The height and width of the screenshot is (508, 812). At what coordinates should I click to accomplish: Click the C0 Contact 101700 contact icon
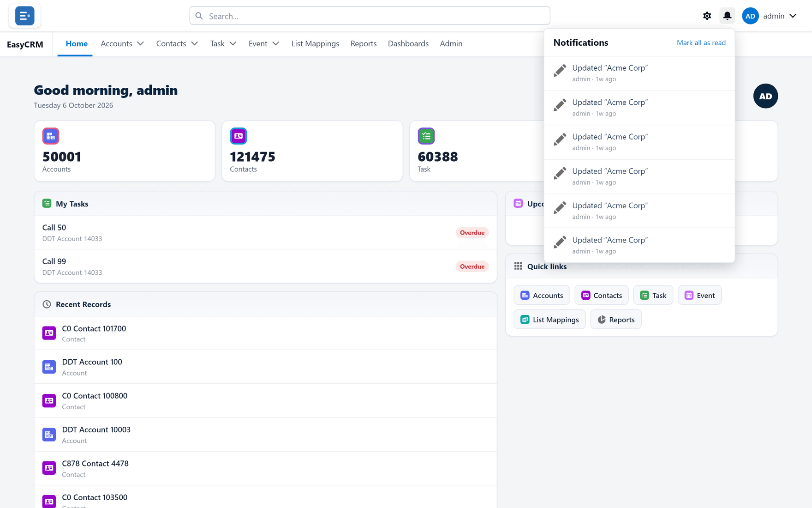49,333
